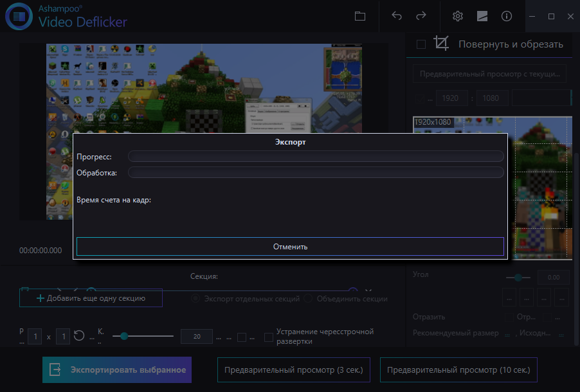580x392 pixels.
Task: Open the folder icon in the title bar
Action: click(x=360, y=16)
